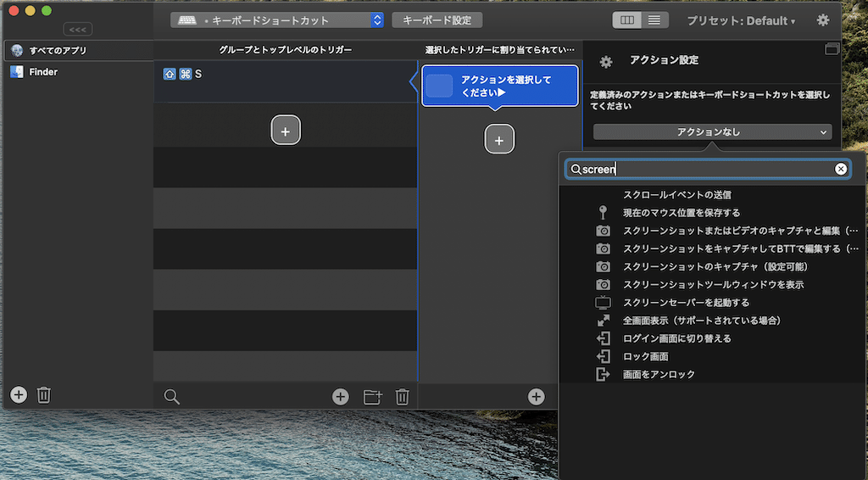Choose スクロールイベントの送信 action

[713, 195]
